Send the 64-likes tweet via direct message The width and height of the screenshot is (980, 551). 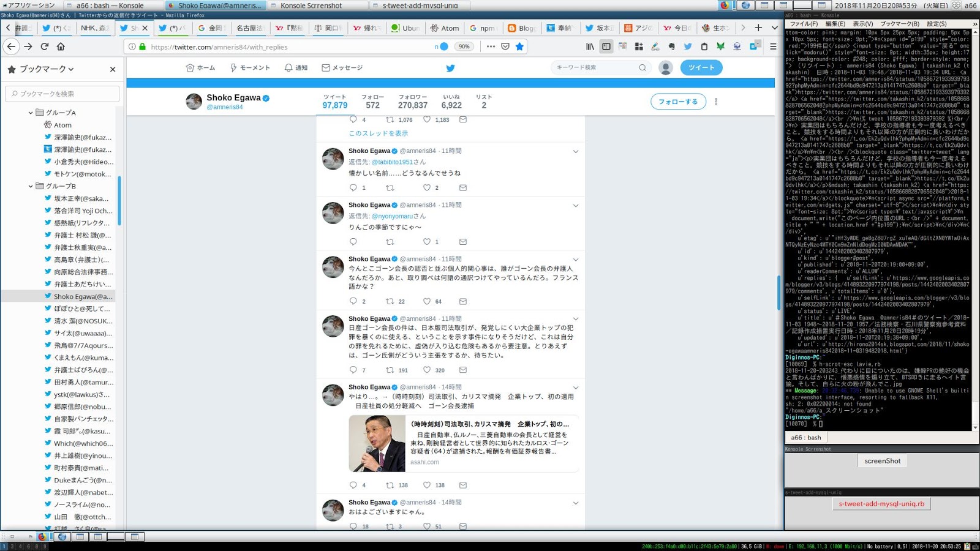pos(463,301)
